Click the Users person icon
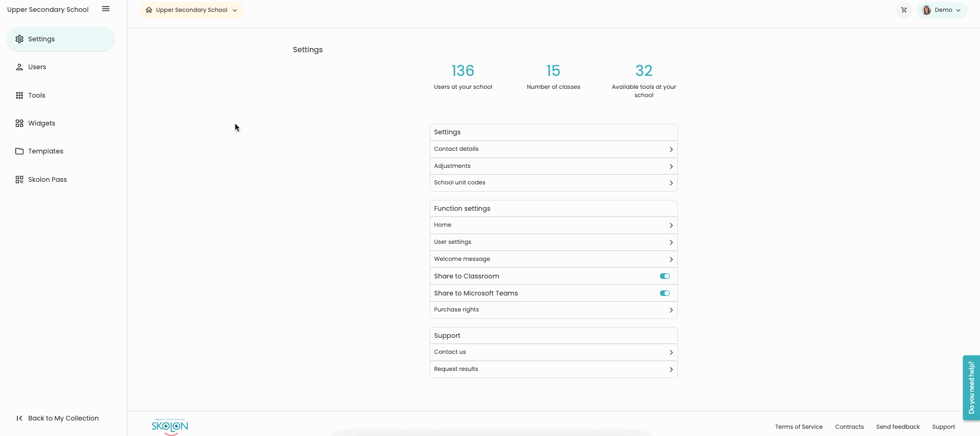This screenshot has height=436, width=980. click(x=20, y=67)
